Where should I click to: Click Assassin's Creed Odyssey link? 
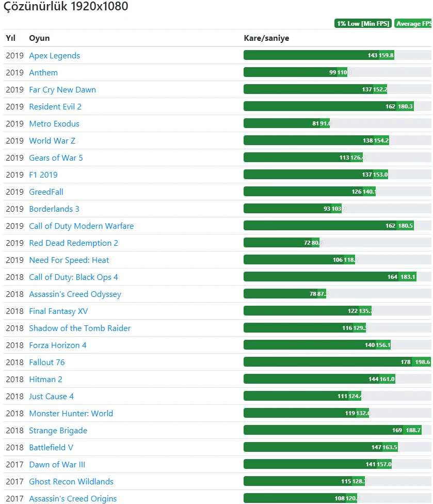click(x=75, y=294)
